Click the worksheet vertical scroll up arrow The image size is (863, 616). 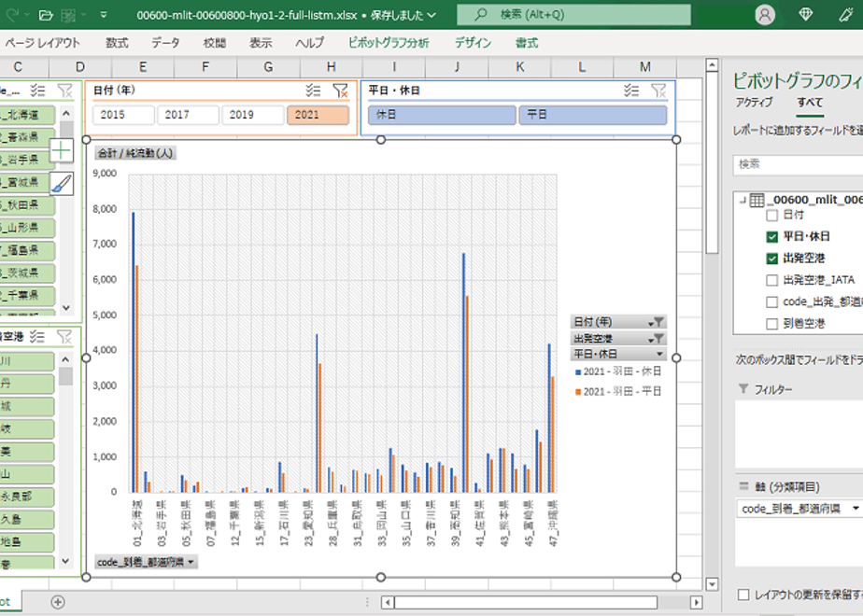[x=712, y=65]
